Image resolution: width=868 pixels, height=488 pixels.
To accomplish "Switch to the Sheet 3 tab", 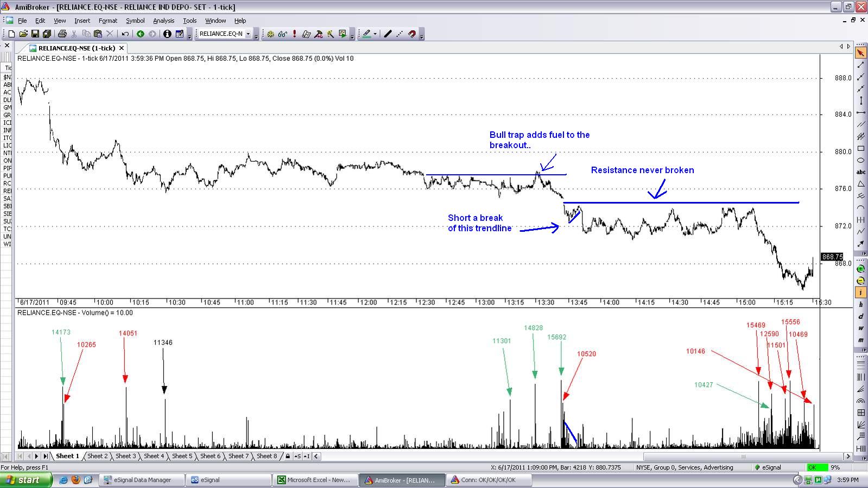I will coord(126,456).
